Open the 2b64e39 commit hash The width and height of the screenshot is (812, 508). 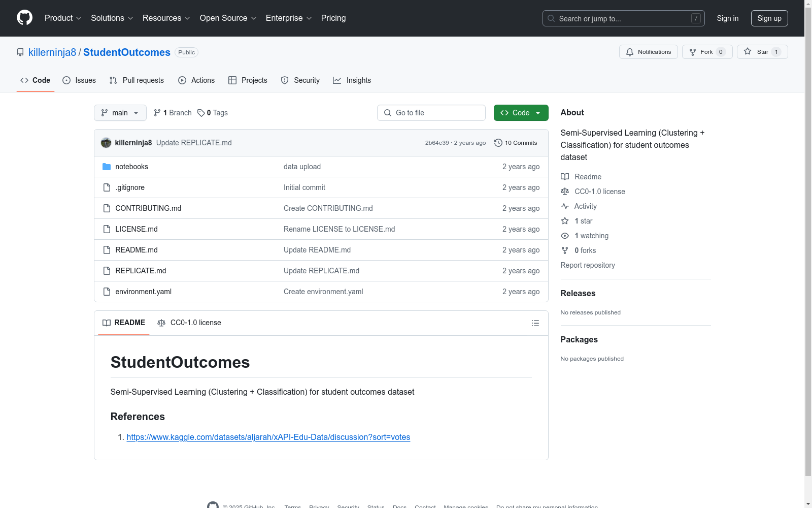pyautogui.click(x=437, y=143)
